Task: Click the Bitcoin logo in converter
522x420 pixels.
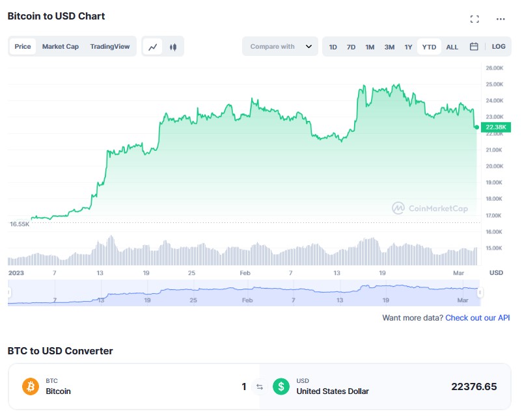Action: point(31,386)
